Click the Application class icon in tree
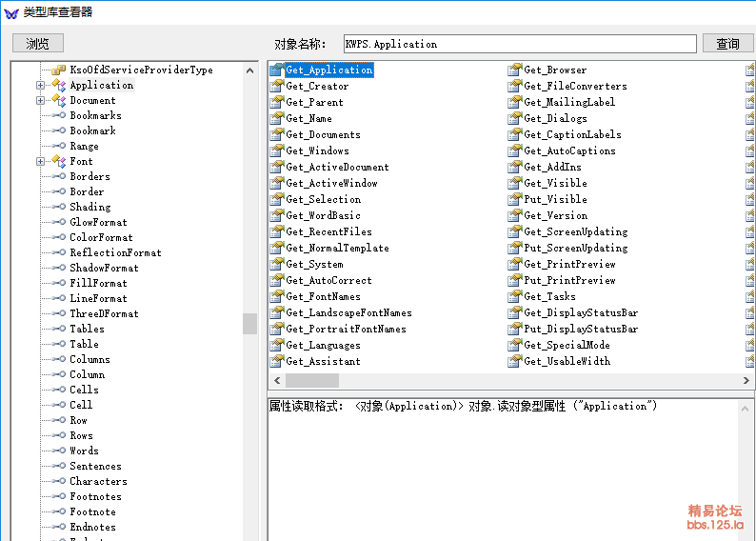 coord(59,86)
